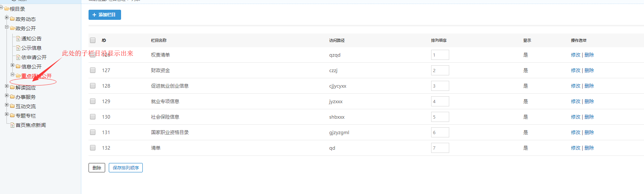The width and height of the screenshot is (644, 194).
Task: Open the 根目录 root tree item
Action: (17, 9)
